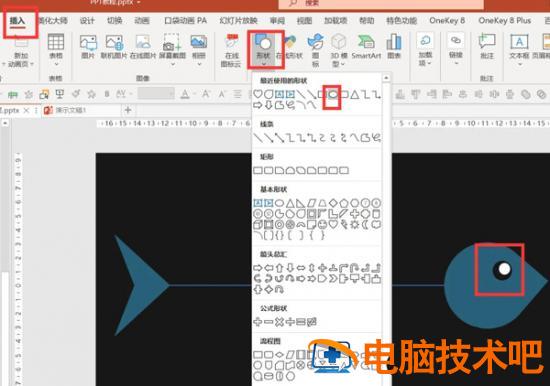
Task: Open the 幻灯片放映 tab
Action: click(x=239, y=21)
